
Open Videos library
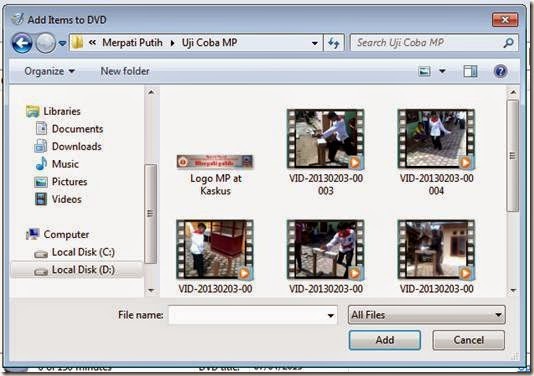(x=66, y=199)
